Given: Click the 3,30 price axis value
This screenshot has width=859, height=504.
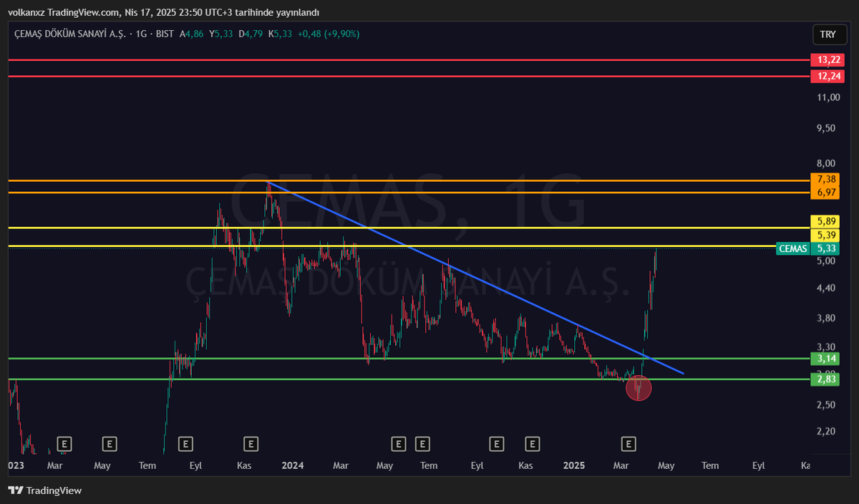Looking at the screenshot, I should [827, 346].
